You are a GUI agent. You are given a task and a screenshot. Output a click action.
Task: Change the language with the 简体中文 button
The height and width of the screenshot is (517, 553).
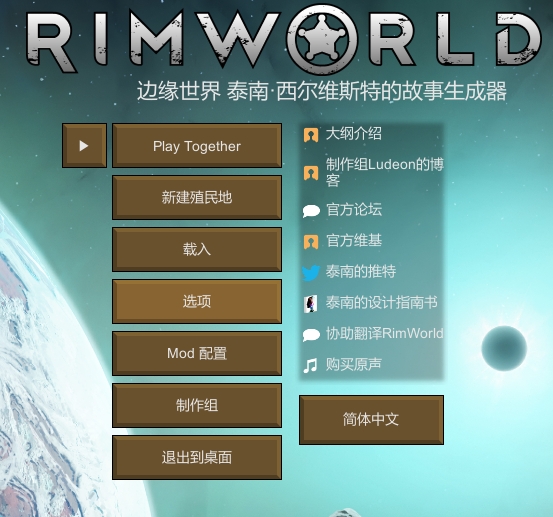(x=371, y=420)
